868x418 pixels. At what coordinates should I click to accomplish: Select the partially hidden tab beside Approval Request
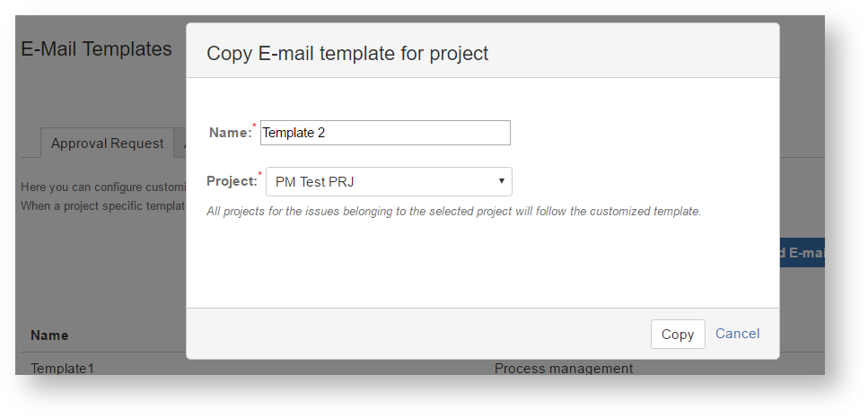[x=181, y=144]
